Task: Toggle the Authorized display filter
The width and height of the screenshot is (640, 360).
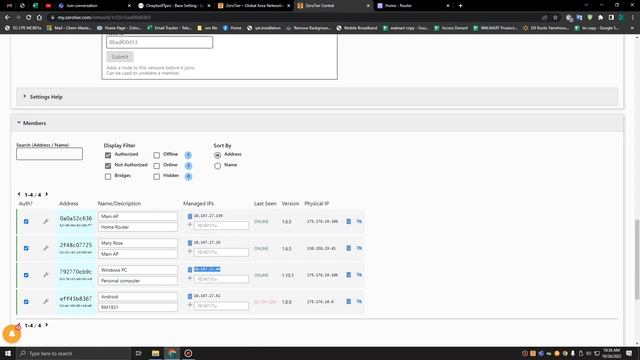Action: point(108,155)
